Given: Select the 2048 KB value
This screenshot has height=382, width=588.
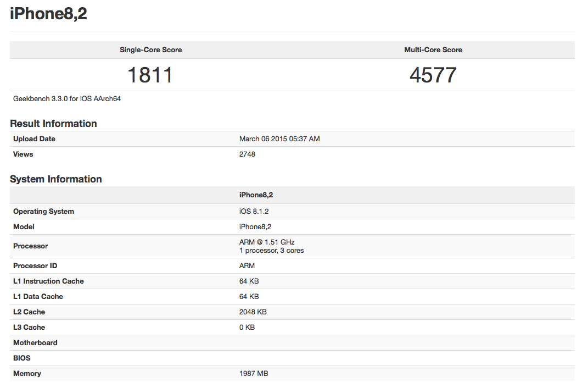Looking at the screenshot, I should pyautogui.click(x=253, y=312).
